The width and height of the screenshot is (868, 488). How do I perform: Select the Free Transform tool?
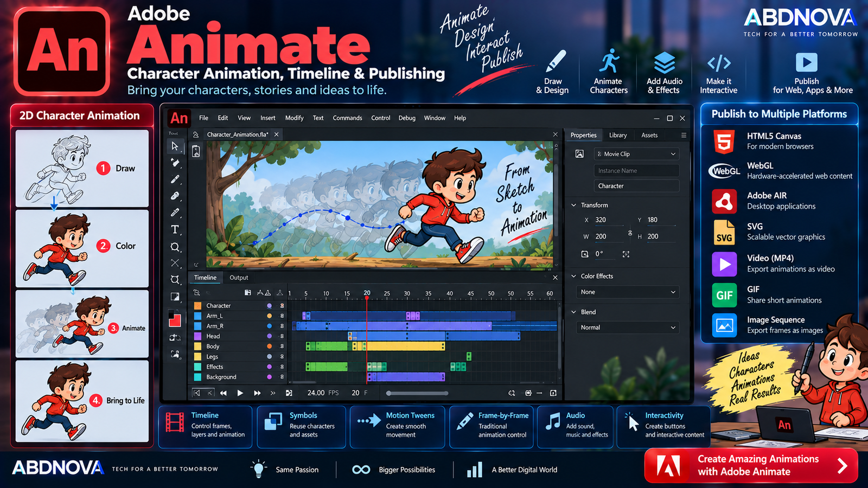[x=175, y=280]
